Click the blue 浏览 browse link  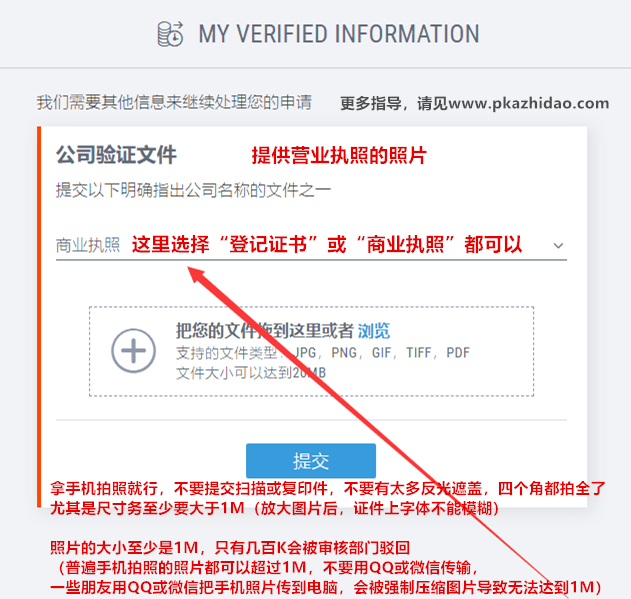point(374,331)
